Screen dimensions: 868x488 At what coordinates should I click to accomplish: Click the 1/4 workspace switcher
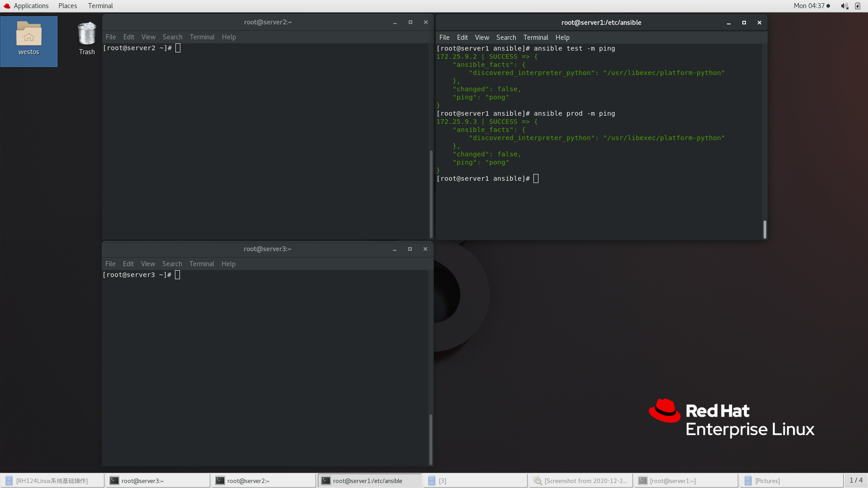coord(855,480)
